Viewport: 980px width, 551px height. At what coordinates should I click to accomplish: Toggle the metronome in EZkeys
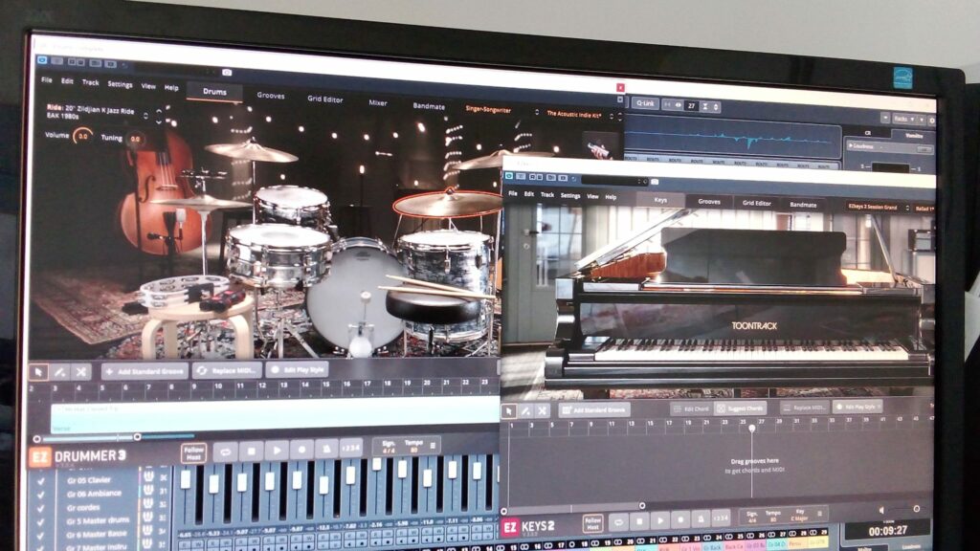coord(701,518)
